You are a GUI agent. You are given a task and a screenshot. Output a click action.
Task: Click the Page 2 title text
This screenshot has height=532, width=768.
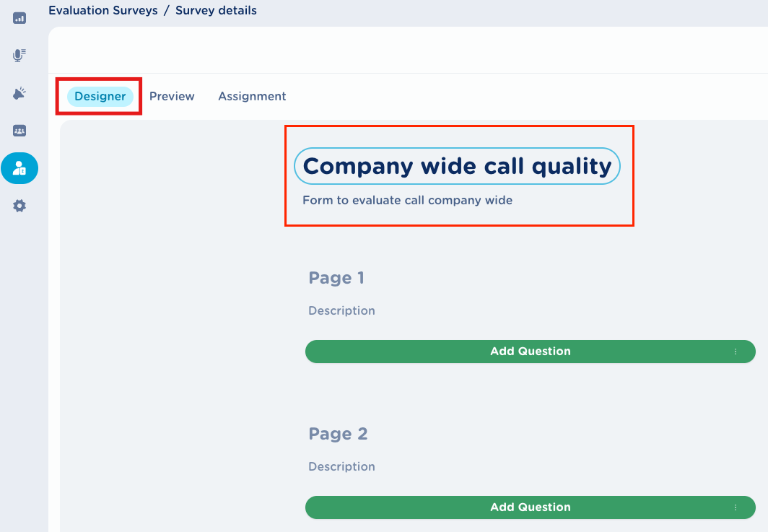(x=338, y=434)
